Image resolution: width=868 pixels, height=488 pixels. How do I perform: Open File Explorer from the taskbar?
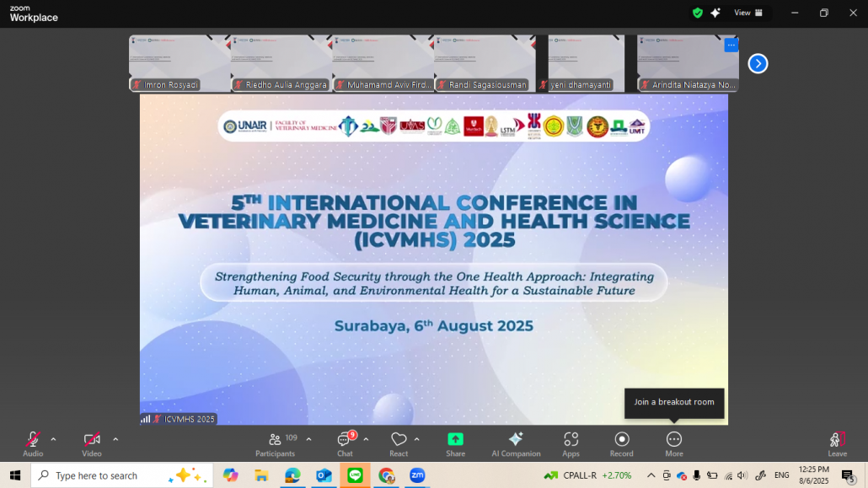coord(261,475)
